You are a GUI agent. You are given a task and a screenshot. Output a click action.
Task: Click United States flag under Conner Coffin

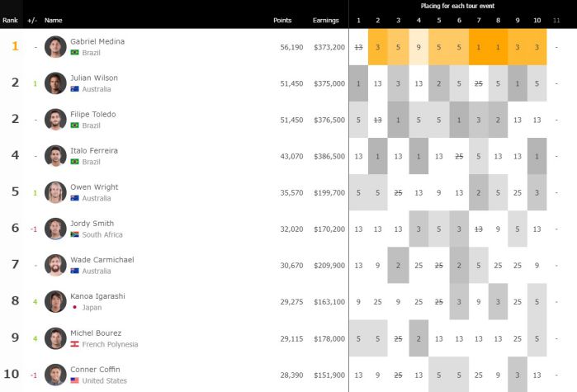click(74, 380)
